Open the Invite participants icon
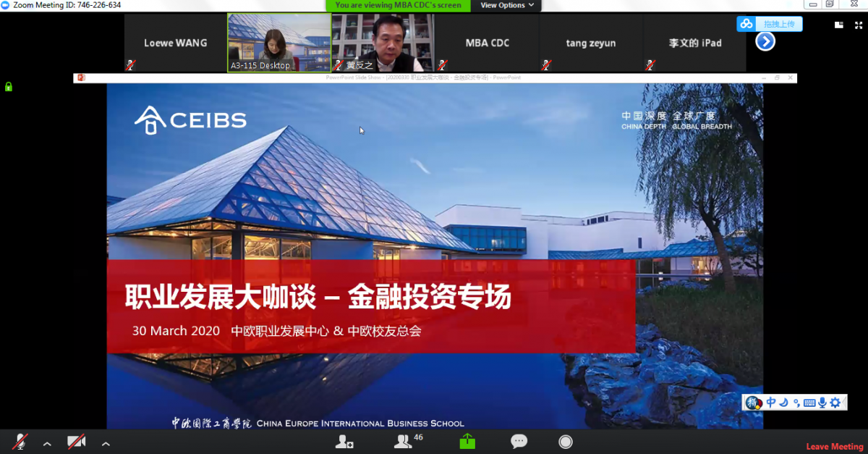The width and height of the screenshot is (868, 454). click(344, 441)
